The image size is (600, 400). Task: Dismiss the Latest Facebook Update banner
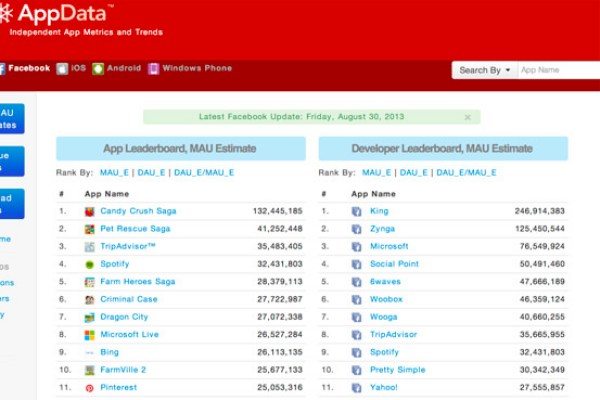click(x=467, y=117)
